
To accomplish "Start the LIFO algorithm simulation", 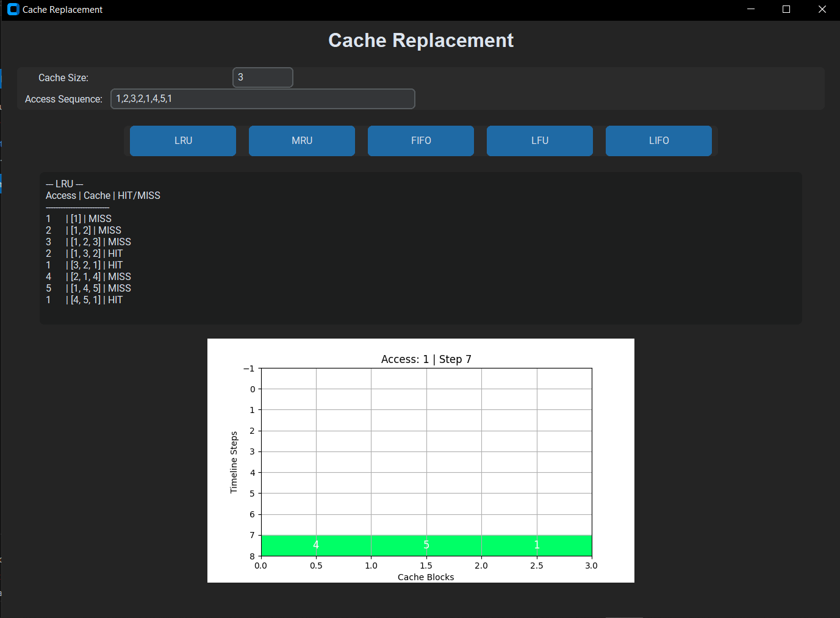I will coord(659,141).
